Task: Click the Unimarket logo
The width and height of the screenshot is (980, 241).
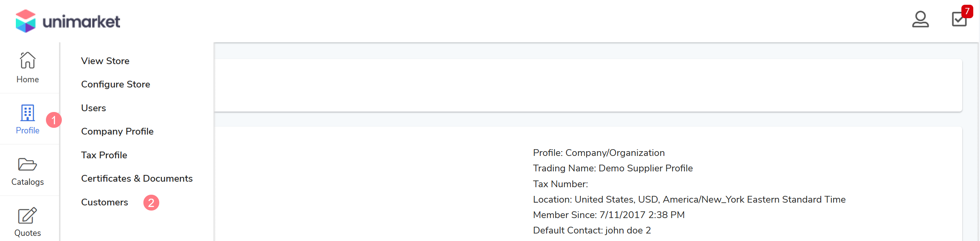Action: pos(68,21)
